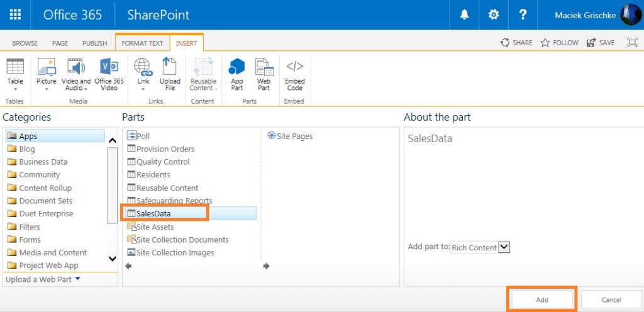
Task: Open notifications bell
Action: 464,14
